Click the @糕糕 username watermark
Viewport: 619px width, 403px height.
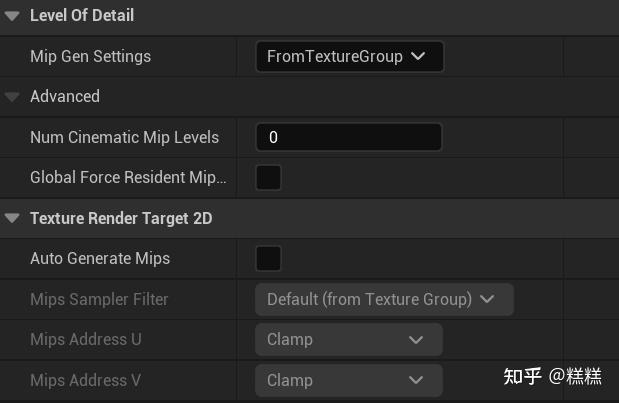coord(576,376)
